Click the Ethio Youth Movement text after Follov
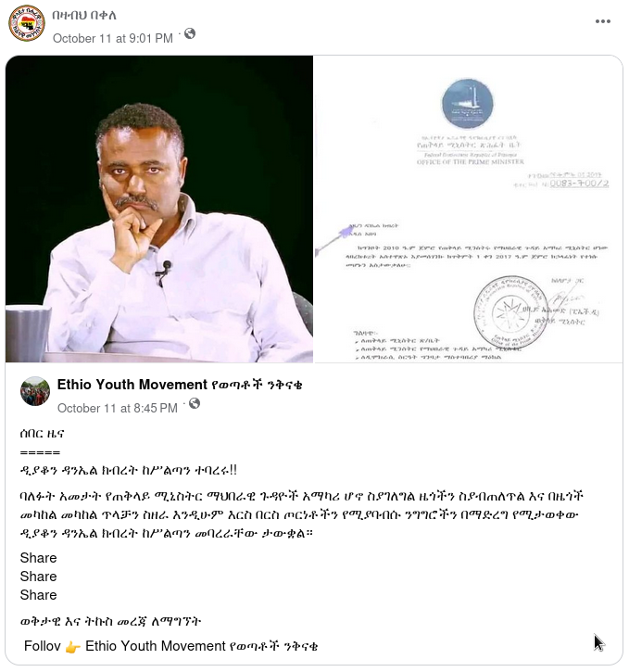This screenshot has height=672, width=629. pyautogui.click(x=201, y=646)
